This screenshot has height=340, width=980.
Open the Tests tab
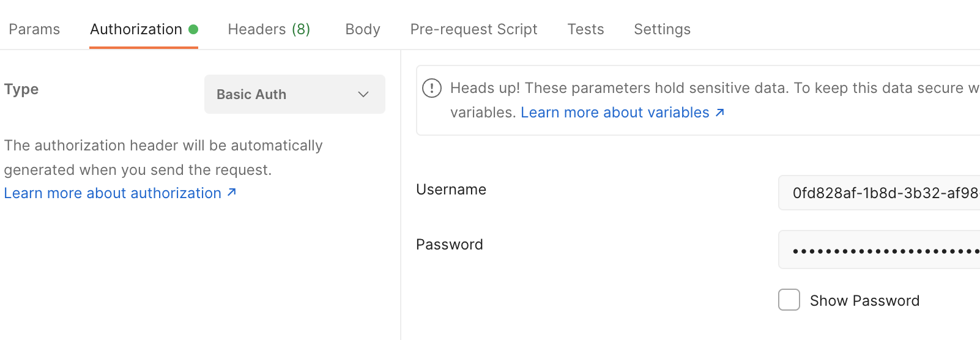[x=585, y=29]
